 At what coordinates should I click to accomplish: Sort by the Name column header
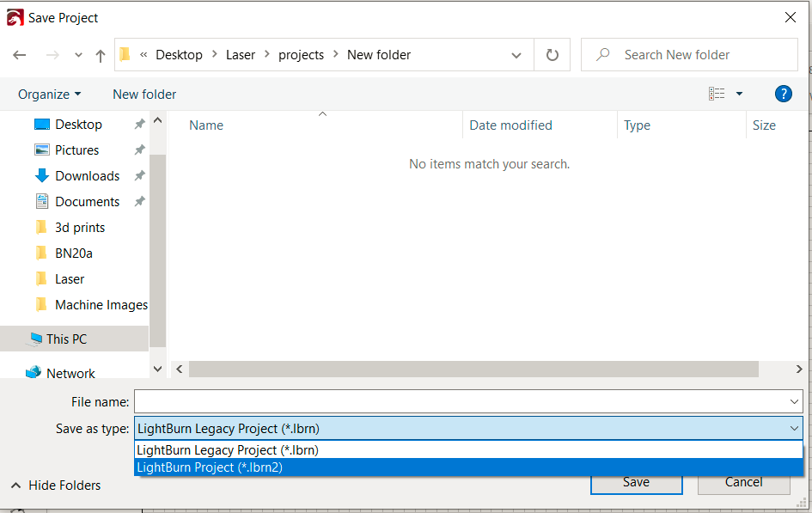click(206, 125)
